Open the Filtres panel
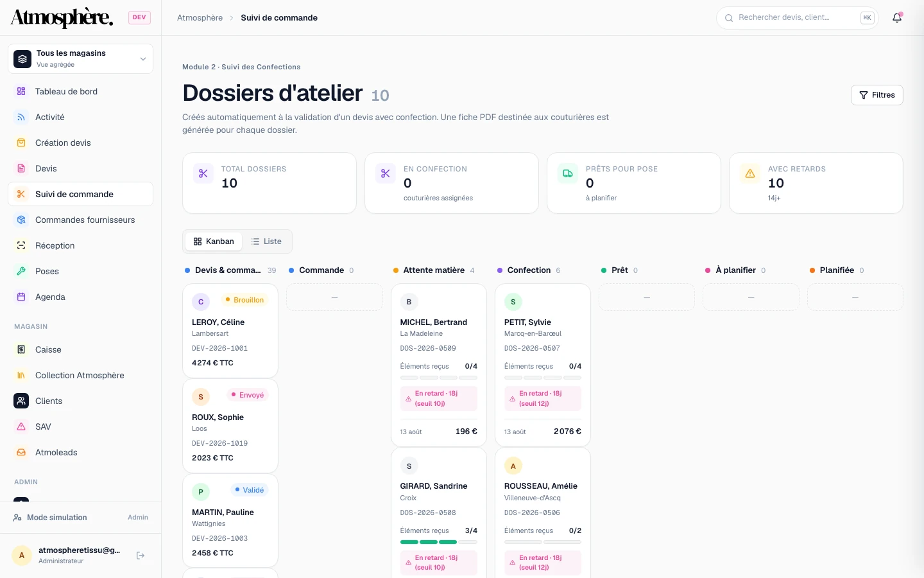Viewport: 924px width, 578px height. tap(877, 95)
